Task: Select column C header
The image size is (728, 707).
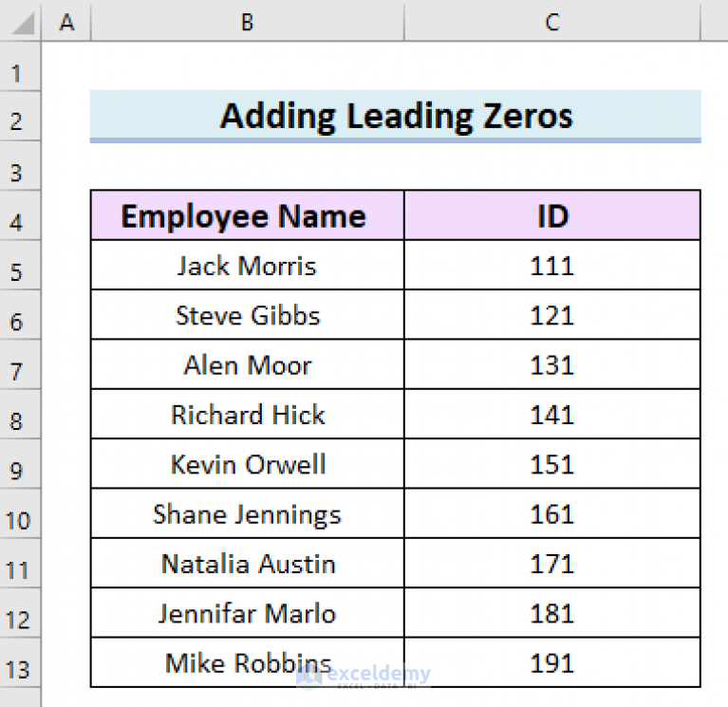Action: tap(552, 22)
